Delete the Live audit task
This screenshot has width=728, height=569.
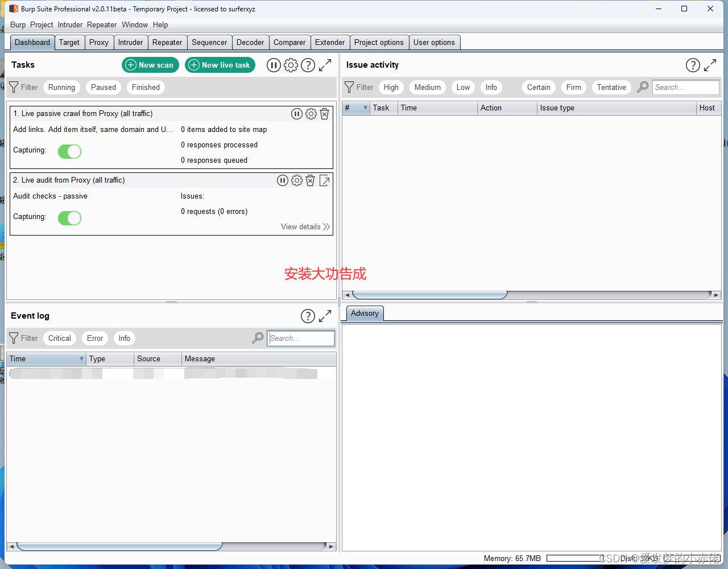pyautogui.click(x=311, y=180)
